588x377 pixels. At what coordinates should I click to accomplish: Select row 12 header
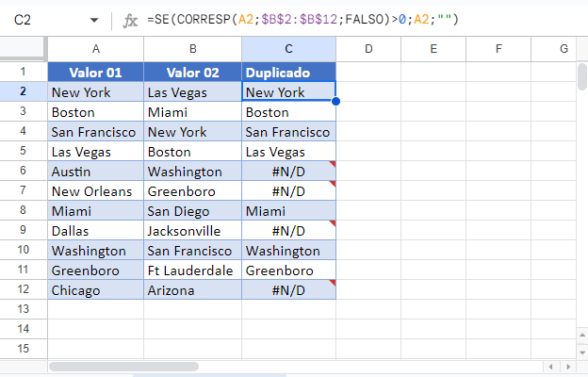tap(24, 289)
